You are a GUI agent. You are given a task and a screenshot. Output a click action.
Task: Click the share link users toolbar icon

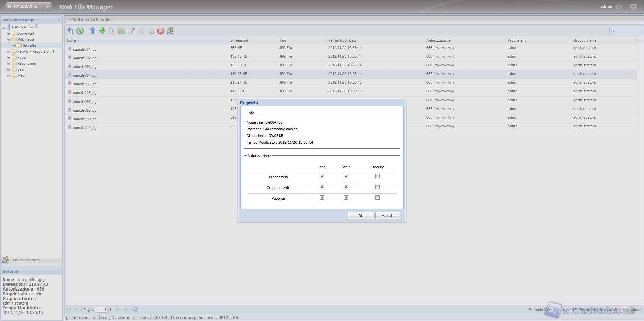pyautogui.click(x=170, y=31)
